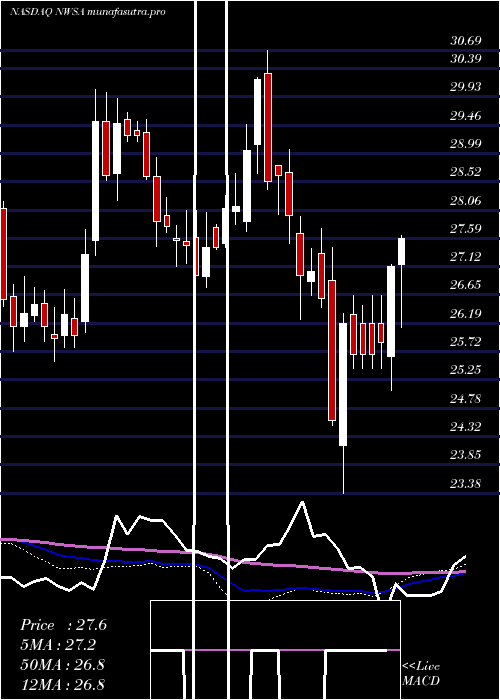Click the 29.93 price axis label

tap(466, 87)
